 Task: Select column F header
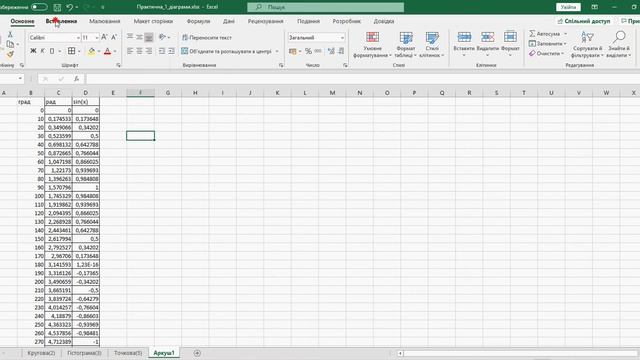140,93
